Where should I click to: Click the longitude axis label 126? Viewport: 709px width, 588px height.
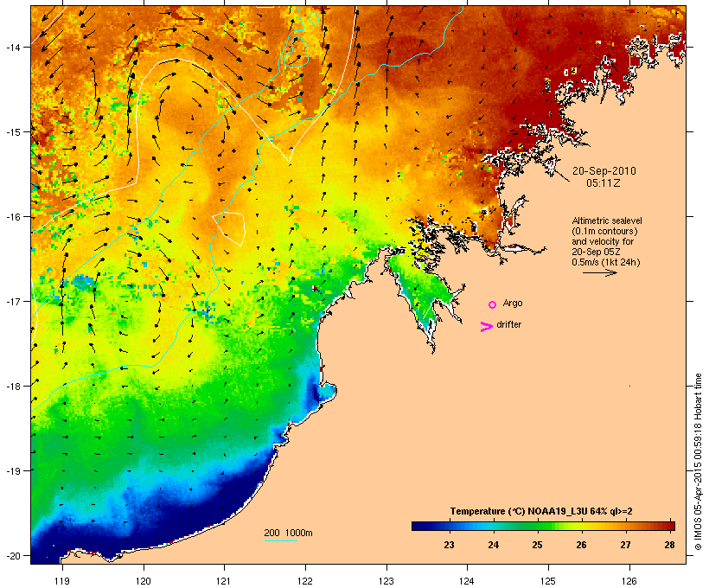tap(629, 581)
